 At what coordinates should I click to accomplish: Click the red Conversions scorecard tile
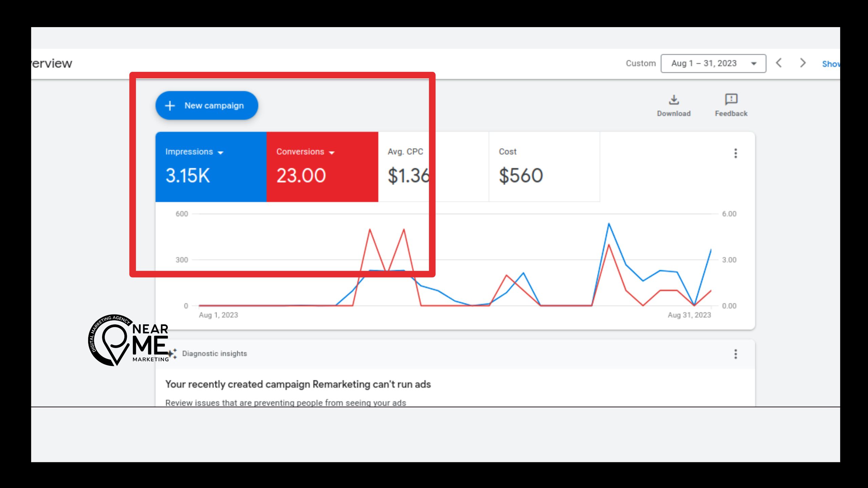coord(322,167)
